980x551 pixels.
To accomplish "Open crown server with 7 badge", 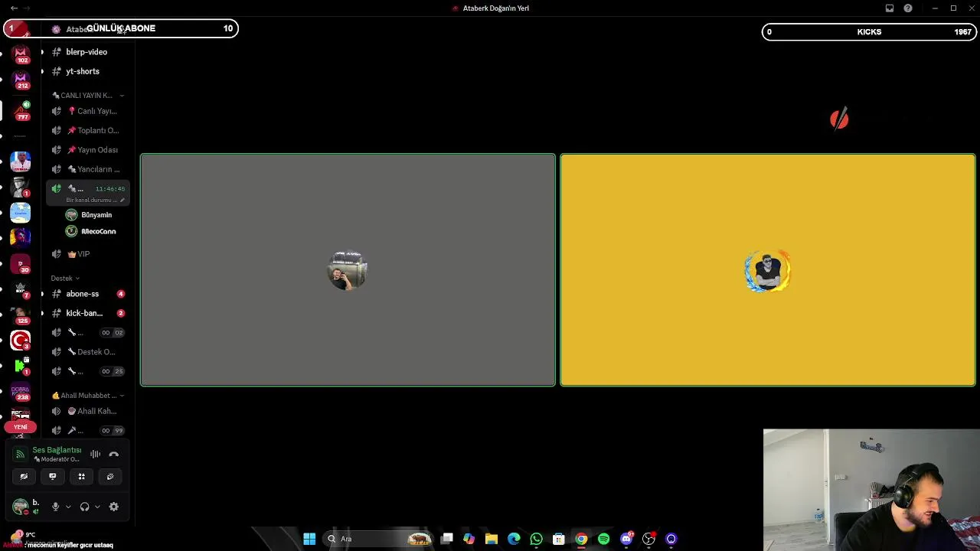I will coord(21,289).
